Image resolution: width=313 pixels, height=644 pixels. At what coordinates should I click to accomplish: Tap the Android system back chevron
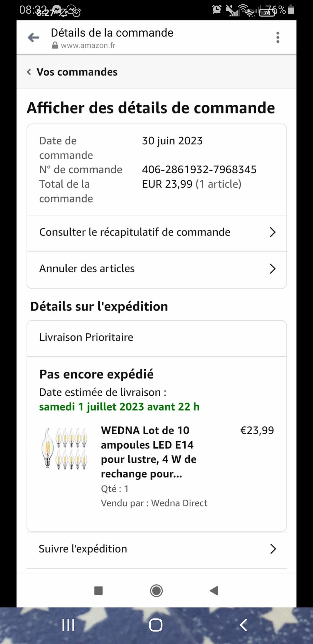click(x=243, y=625)
